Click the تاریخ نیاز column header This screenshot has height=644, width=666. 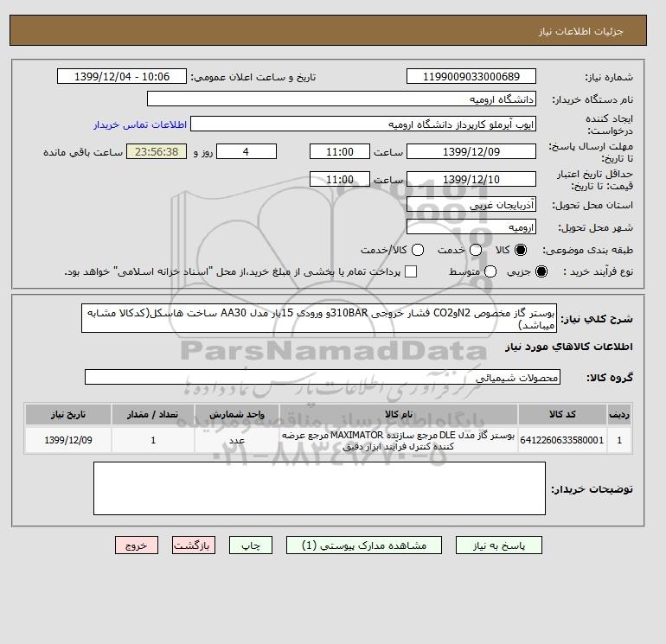click(68, 414)
